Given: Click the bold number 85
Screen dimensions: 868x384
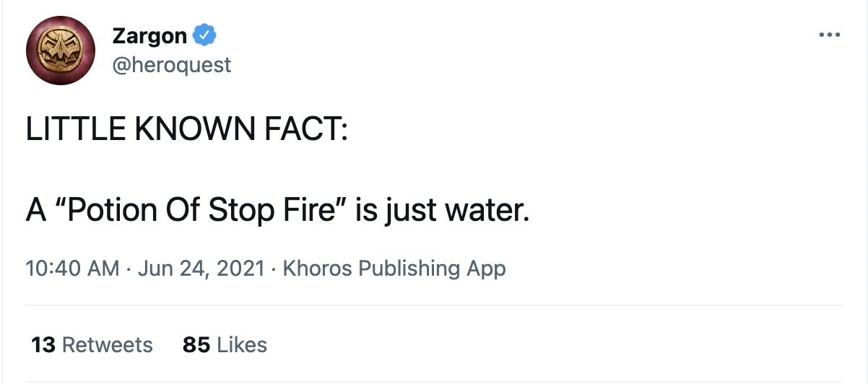Looking at the screenshot, I should 196,345.
